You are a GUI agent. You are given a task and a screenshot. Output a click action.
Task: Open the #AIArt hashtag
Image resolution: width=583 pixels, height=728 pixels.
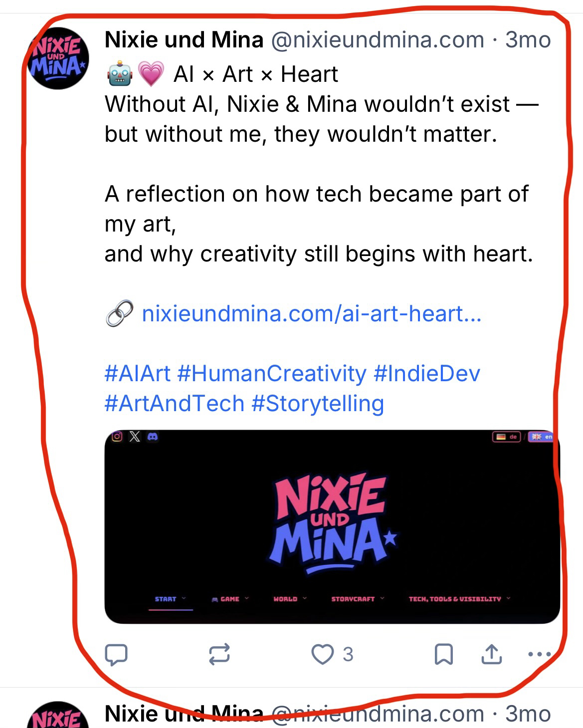coord(138,374)
